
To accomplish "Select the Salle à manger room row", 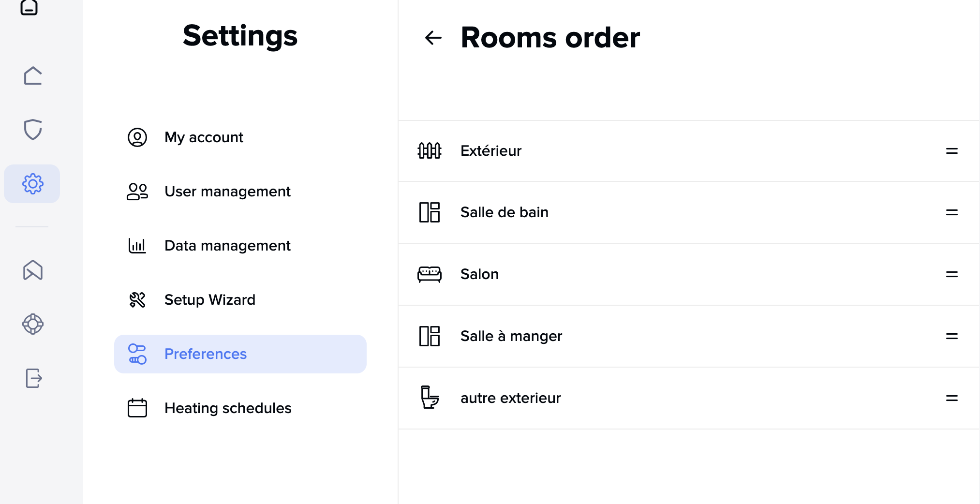I will (511, 336).
